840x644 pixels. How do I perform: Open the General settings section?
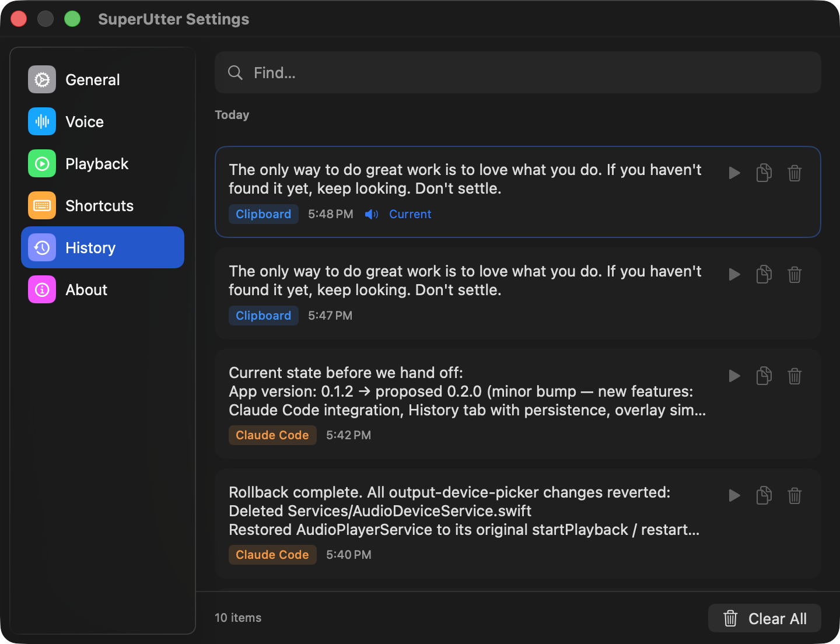(103, 80)
